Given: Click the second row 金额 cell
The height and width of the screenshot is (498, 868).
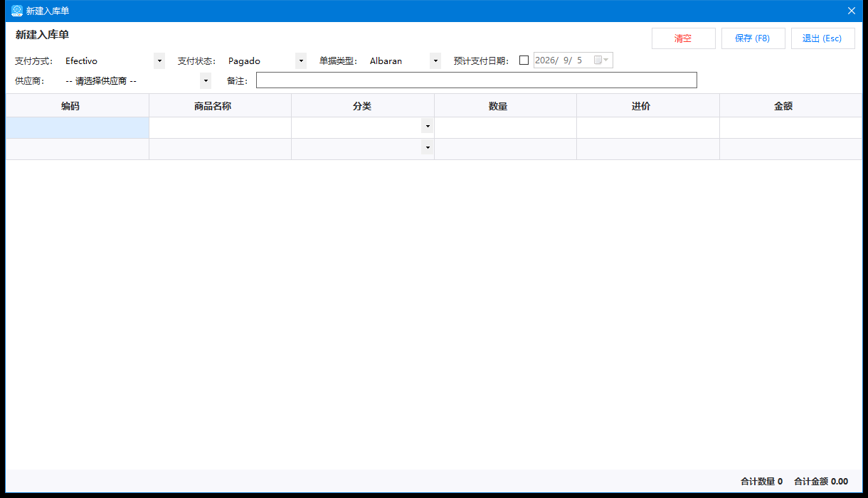Looking at the screenshot, I should point(790,149).
